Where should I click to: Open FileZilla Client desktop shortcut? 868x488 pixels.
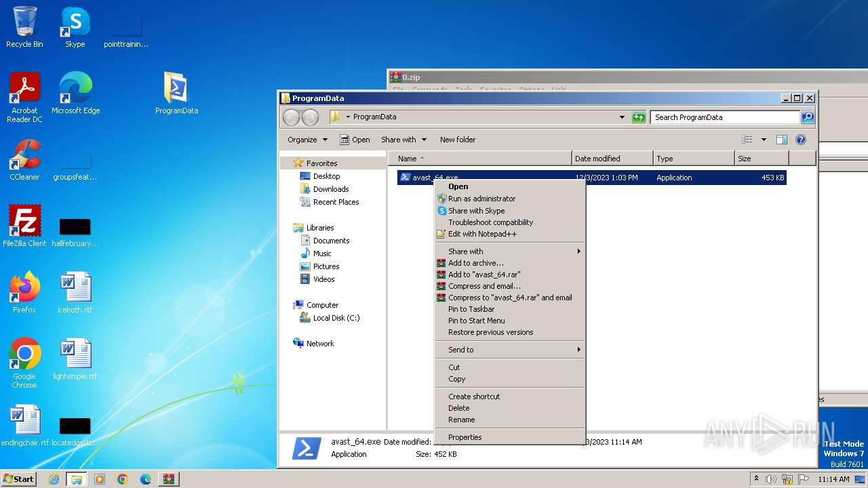pyautogui.click(x=24, y=226)
